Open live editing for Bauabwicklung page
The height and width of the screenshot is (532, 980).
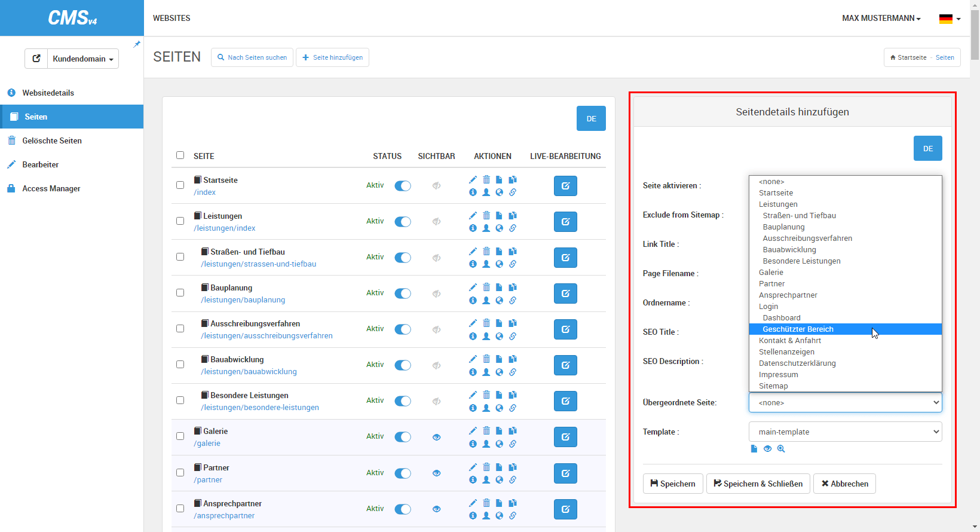pos(565,365)
